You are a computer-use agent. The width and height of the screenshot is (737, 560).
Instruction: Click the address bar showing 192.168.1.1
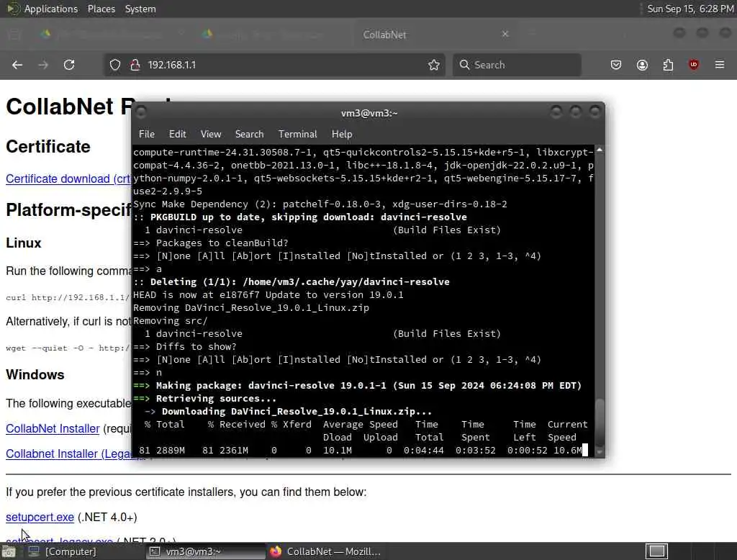pos(273,65)
